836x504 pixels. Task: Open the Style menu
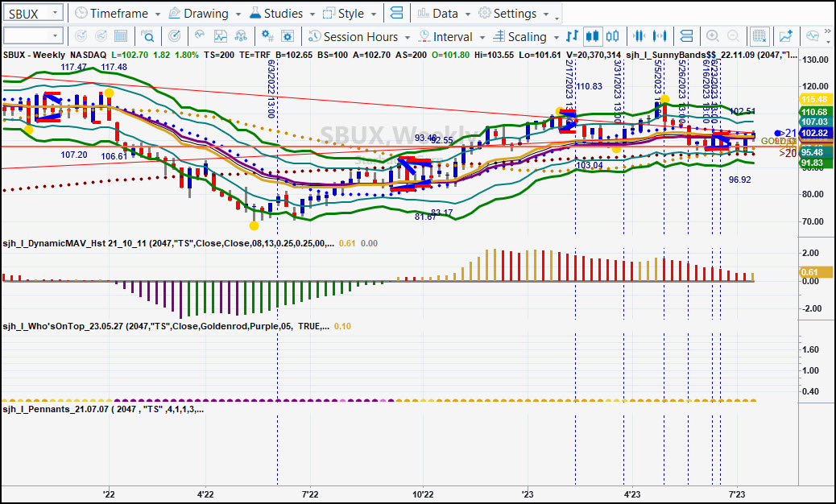[x=344, y=14]
